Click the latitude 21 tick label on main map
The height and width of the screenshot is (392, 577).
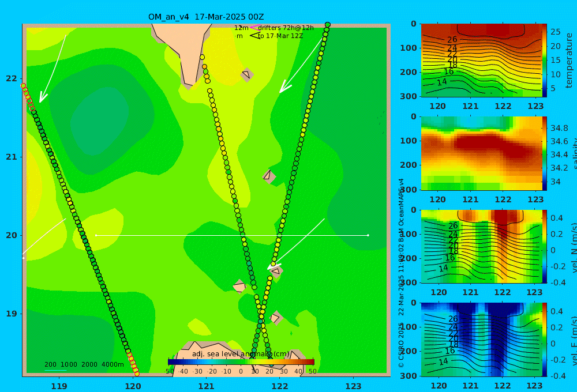tap(12, 157)
